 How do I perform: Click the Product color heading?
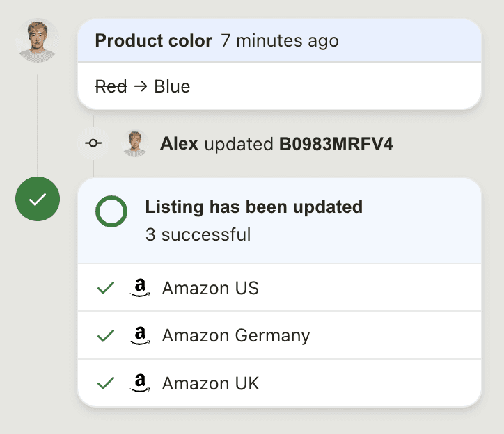coord(153,41)
